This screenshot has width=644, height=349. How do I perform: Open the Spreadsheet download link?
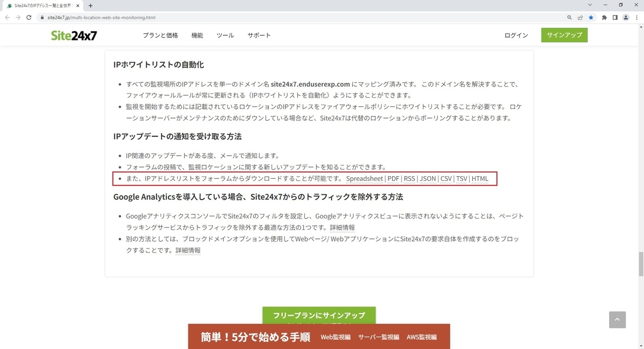[x=364, y=179]
